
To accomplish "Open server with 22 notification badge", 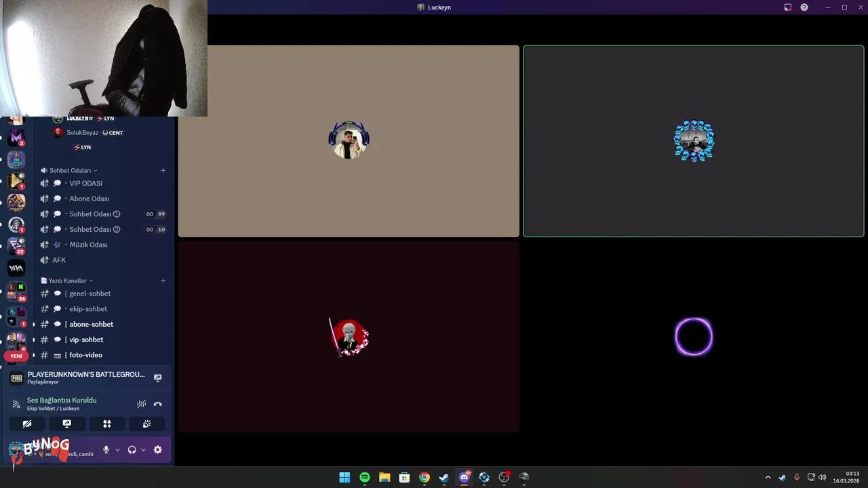I will click(16, 245).
